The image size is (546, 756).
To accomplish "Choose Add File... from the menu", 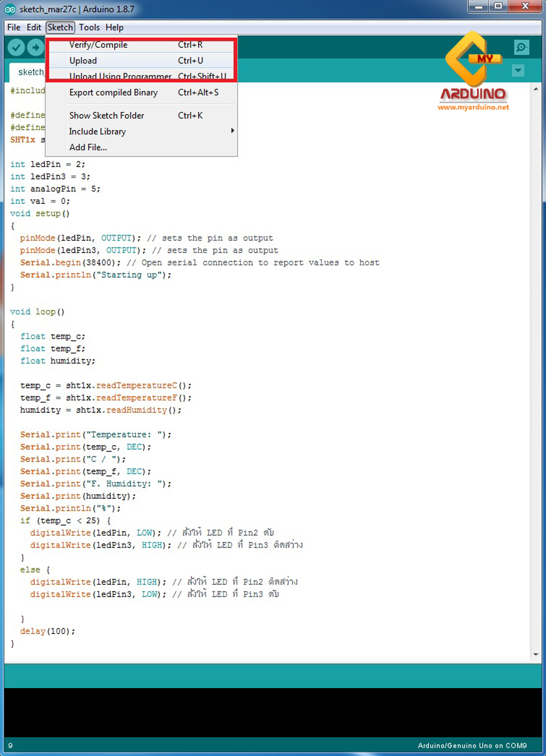I will [x=88, y=147].
